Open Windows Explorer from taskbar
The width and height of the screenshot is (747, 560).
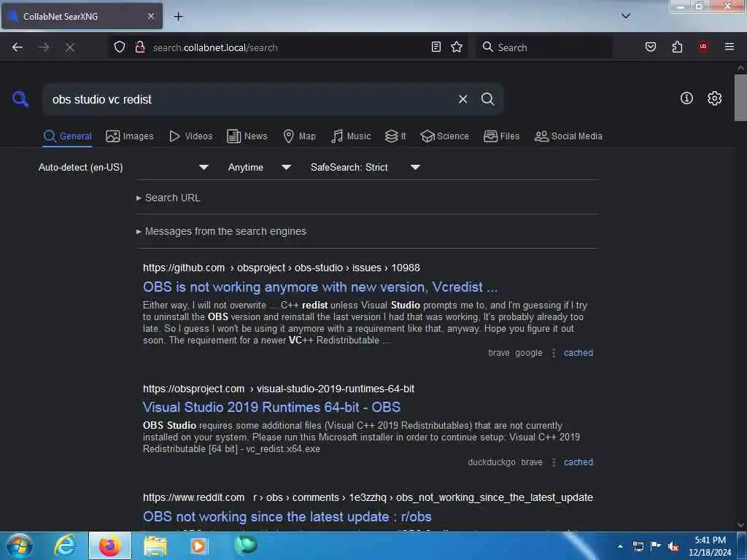coord(155,546)
